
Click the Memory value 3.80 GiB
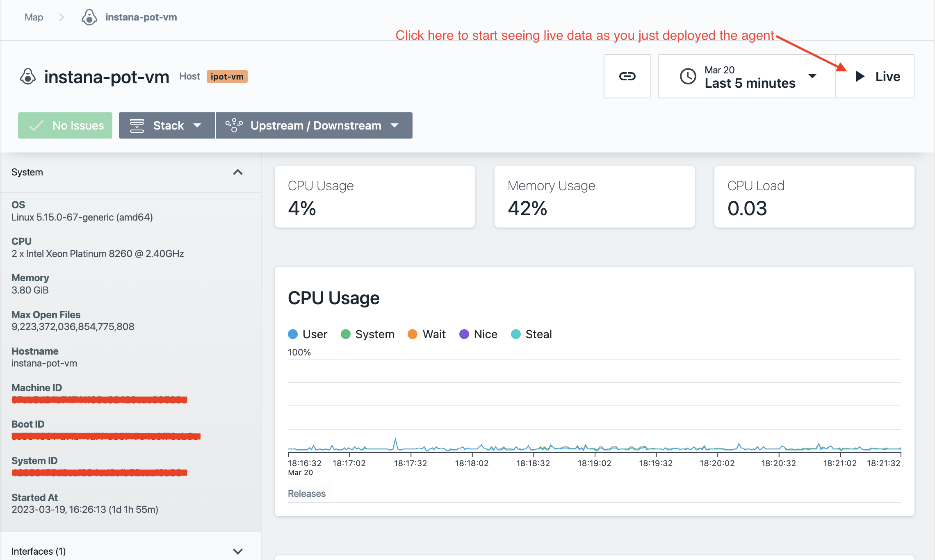(x=30, y=290)
